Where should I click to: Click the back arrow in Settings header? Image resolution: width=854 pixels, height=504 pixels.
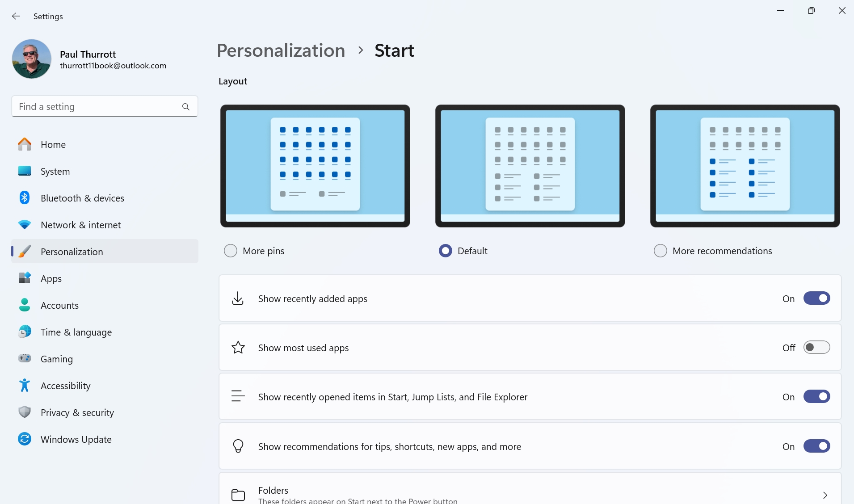(x=16, y=17)
